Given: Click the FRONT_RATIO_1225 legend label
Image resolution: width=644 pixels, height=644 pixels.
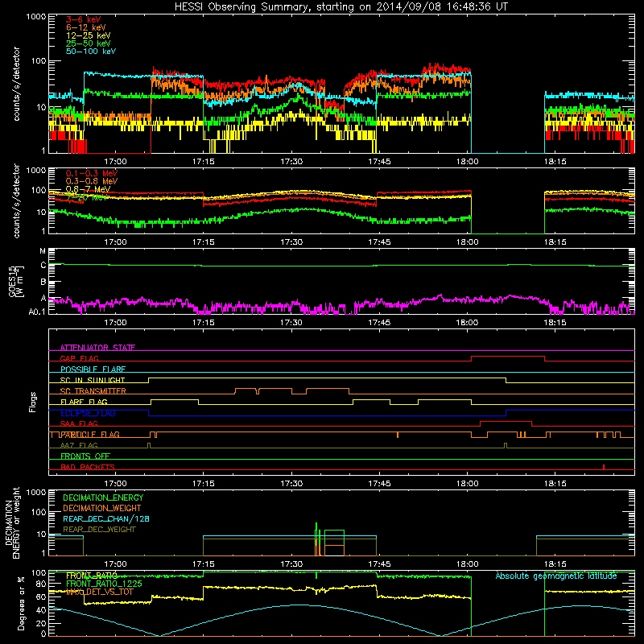Looking at the screenshot, I should [104, 584].
